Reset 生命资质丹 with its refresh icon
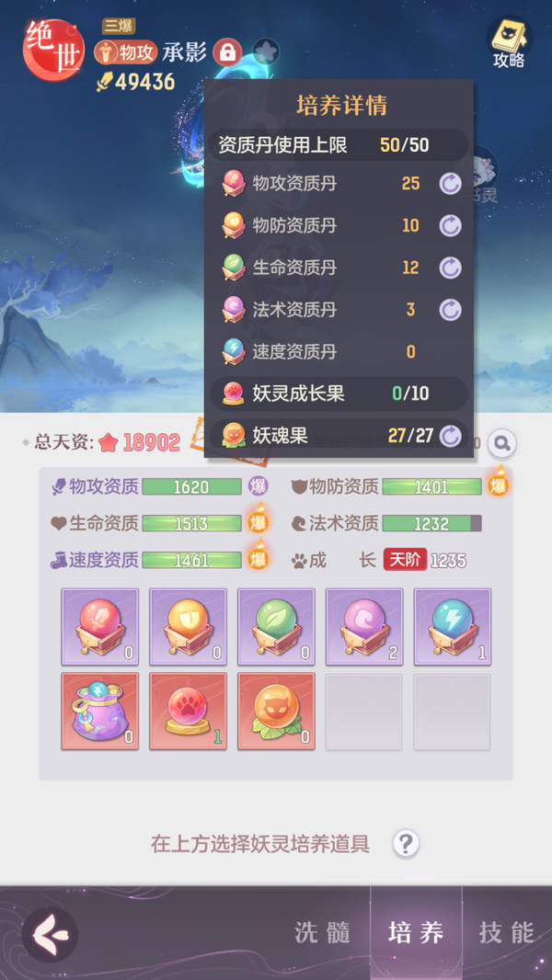Screen dimensions: 552x980 (450, 268)
